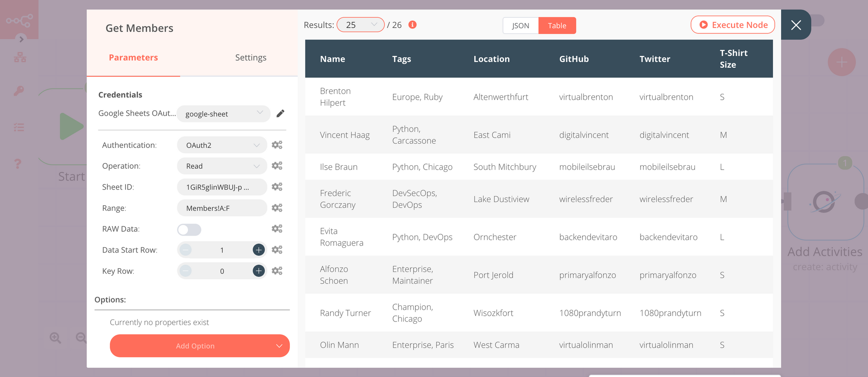
Task: Edit google-sheet credential with pencil icon
Action: [x=280, y=113]
